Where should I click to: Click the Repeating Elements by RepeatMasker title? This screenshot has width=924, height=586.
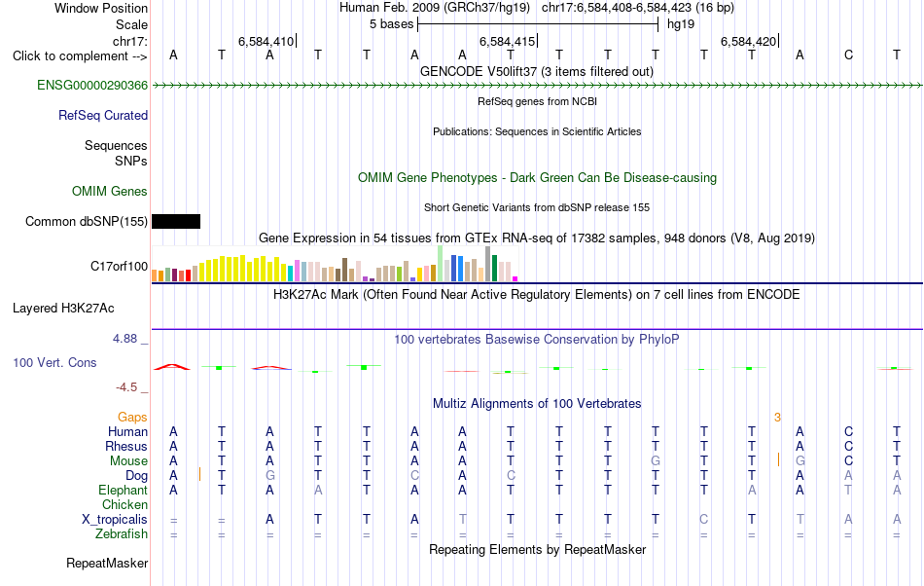[x=538, y=550]
